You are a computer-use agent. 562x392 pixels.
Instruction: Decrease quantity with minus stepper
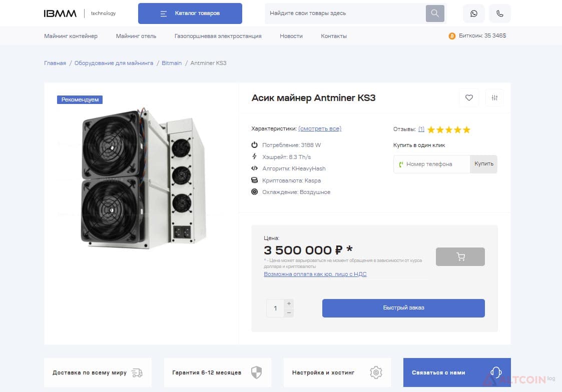coord(289,313)
